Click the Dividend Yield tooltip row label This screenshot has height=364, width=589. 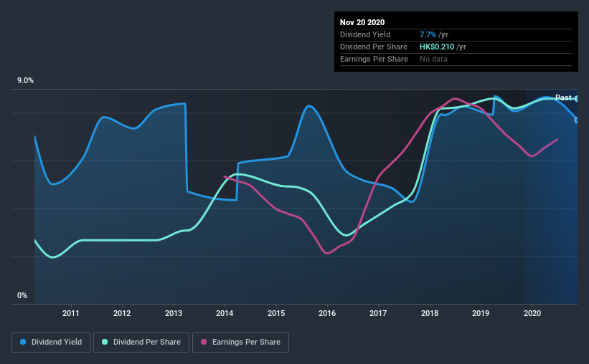point(365,34)
